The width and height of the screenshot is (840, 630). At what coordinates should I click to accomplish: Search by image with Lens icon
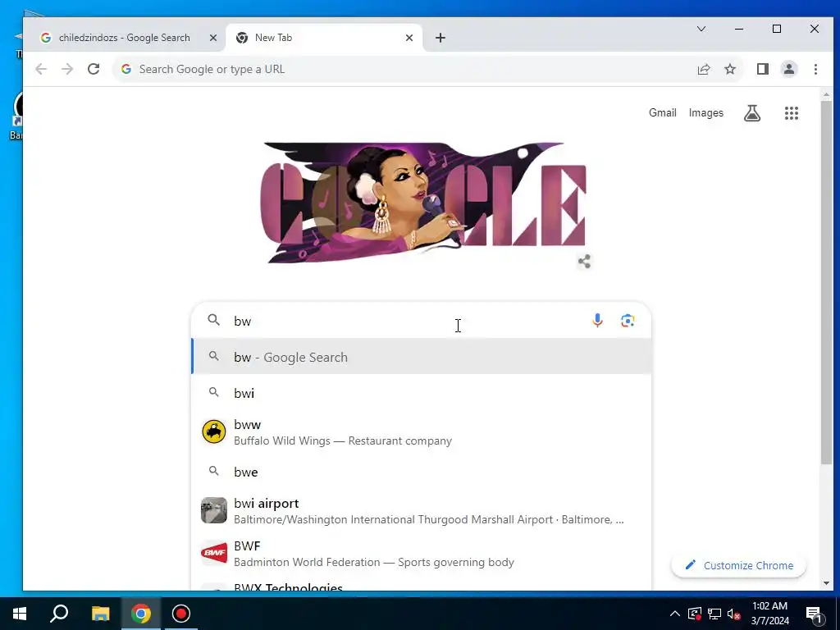pyautogui.click(x=628, y=321)
